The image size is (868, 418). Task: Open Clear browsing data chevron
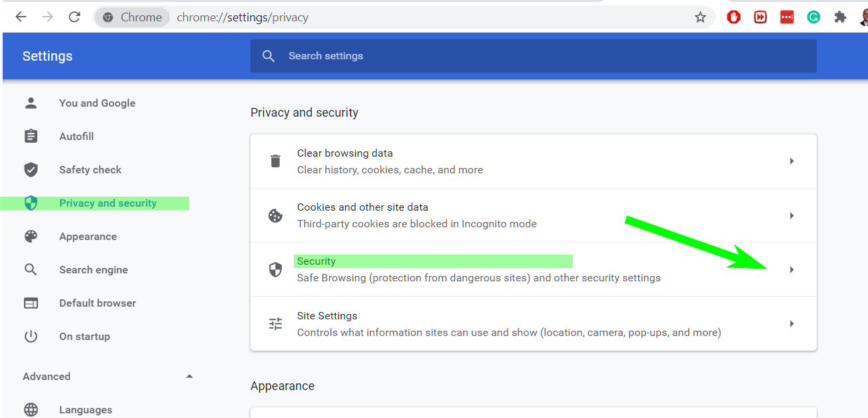pos(791,161)
